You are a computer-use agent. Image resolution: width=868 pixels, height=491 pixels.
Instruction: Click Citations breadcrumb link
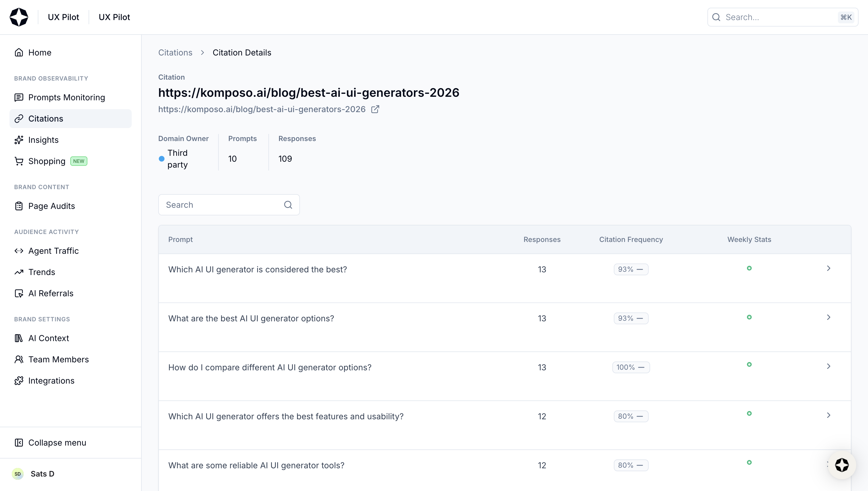click(175, 53)
